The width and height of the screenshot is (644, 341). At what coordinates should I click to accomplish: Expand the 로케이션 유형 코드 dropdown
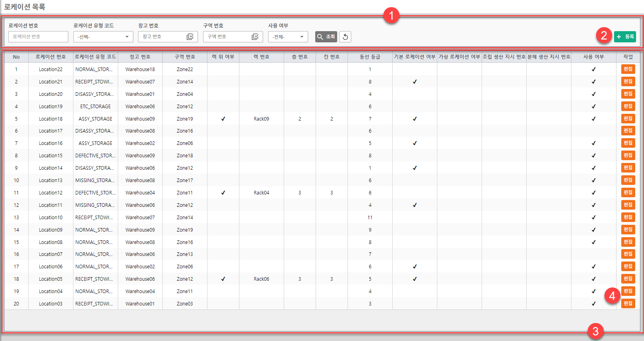pyautogui.click(x=103, y=37)
